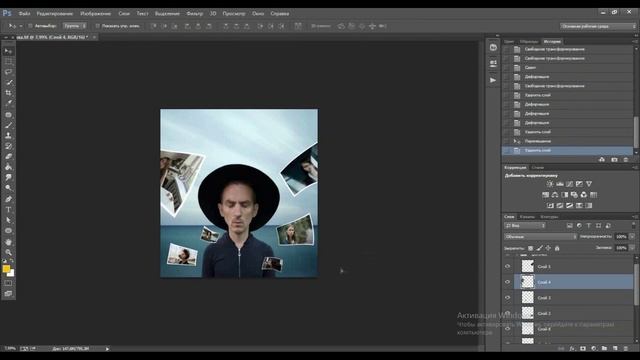Open the collapsed Actions panel play icon

pyautogui.click(x=493, y=80)
